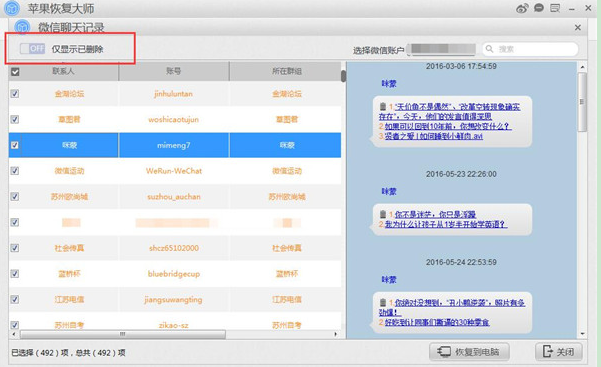Viewport: 601px width, 367px height.
Task: Open the WeChat account selection dropdown
Action: [442, 49]
